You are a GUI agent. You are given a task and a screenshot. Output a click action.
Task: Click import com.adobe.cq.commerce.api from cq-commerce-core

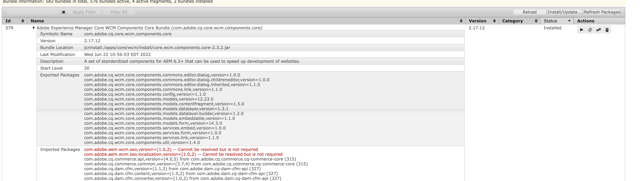(x=190, y=159)
